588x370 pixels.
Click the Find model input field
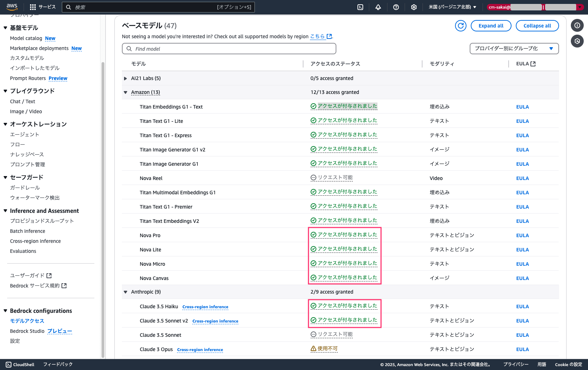point(229,49)
